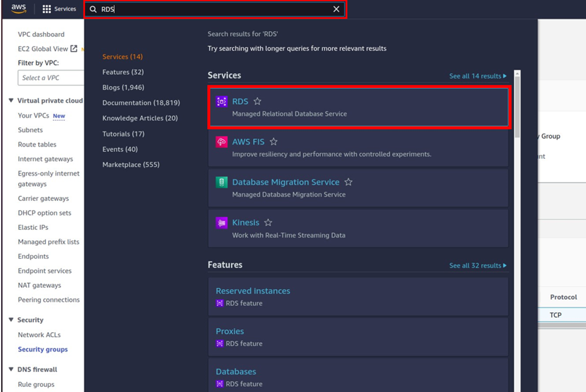
Task: Open the Database Migration Service link
Action: (x=286, y=182)
